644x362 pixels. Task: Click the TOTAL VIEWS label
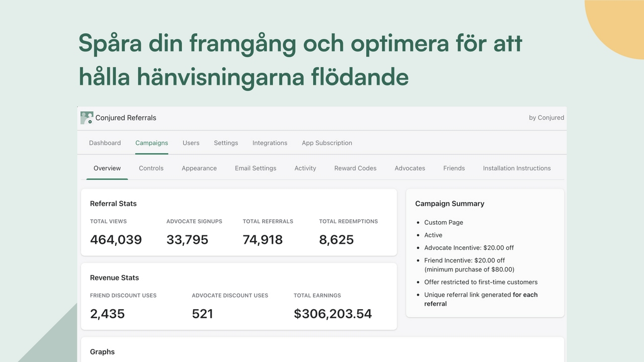click(108, 221)
